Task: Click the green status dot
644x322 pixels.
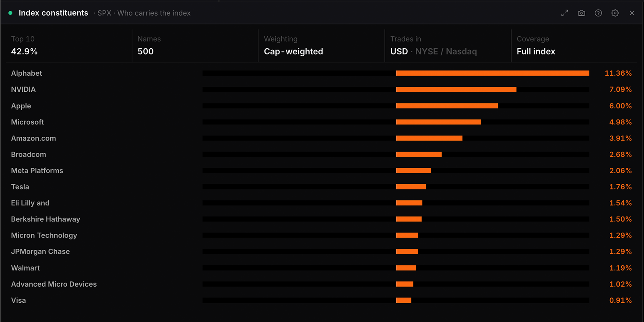Action: [10, 13]
